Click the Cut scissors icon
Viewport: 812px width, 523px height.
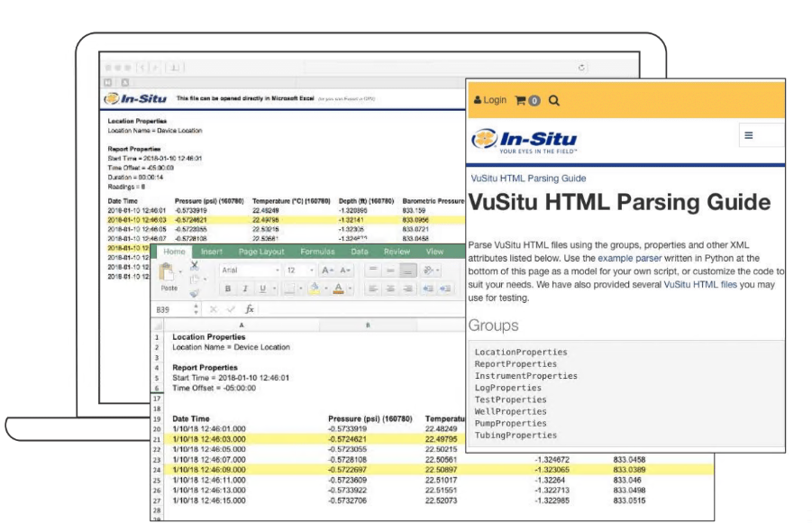coord(194,265)
